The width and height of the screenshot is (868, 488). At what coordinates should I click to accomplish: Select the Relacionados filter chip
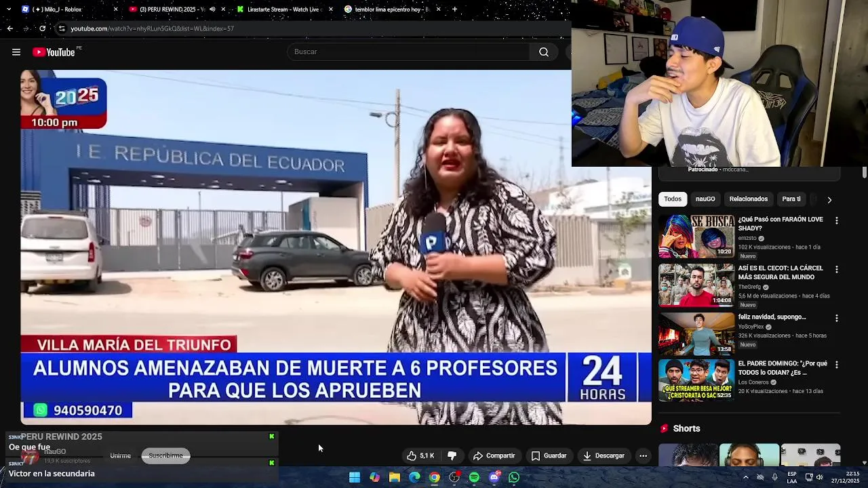[x=749, y=199]
